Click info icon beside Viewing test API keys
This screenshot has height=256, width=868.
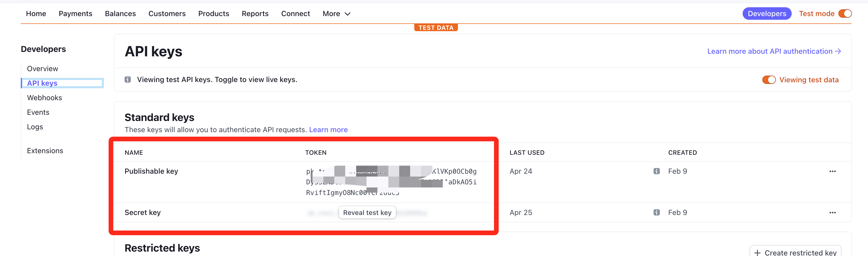tap(128, 79)
